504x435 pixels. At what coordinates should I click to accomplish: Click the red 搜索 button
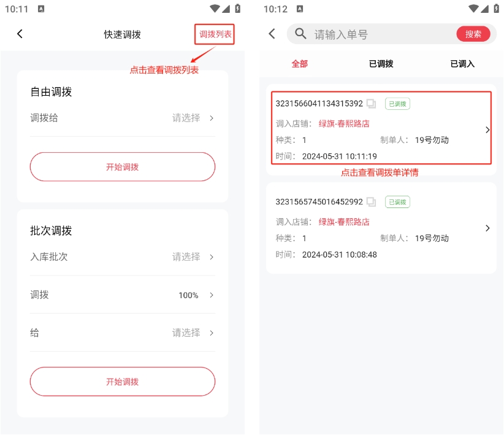click(473, 34)
